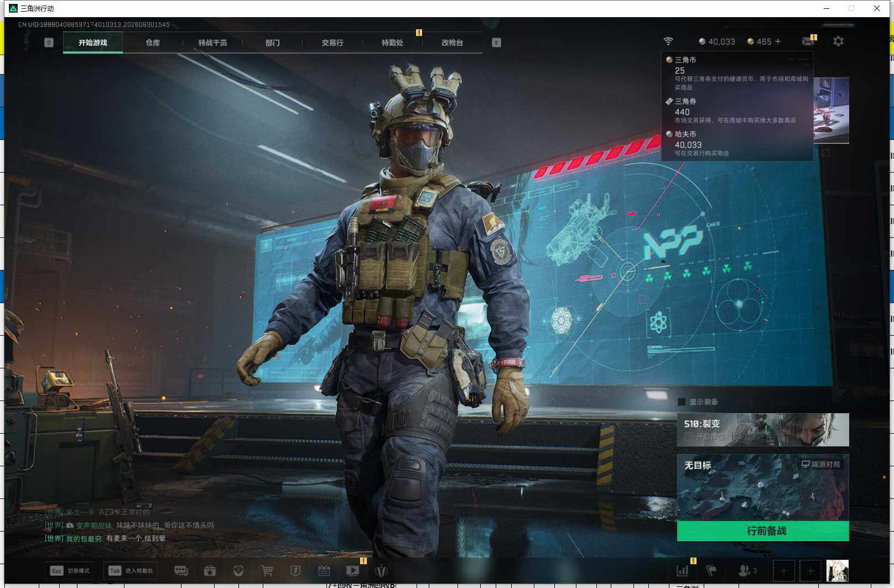Switch to the 特战干员 tab
The width and height of the screenshot is (894, 588).
[212, 43]
